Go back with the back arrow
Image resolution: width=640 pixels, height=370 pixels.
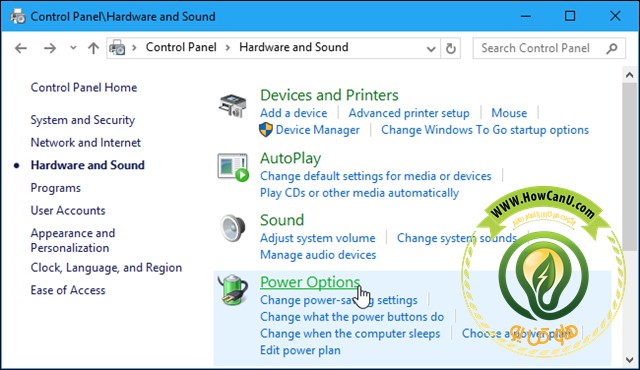tap(21, 48)
